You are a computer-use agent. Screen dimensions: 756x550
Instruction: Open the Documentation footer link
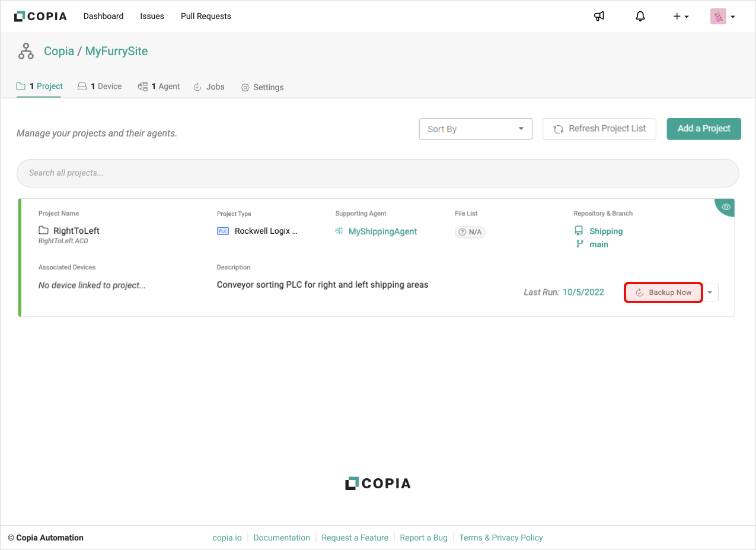[x=282, y=538]
